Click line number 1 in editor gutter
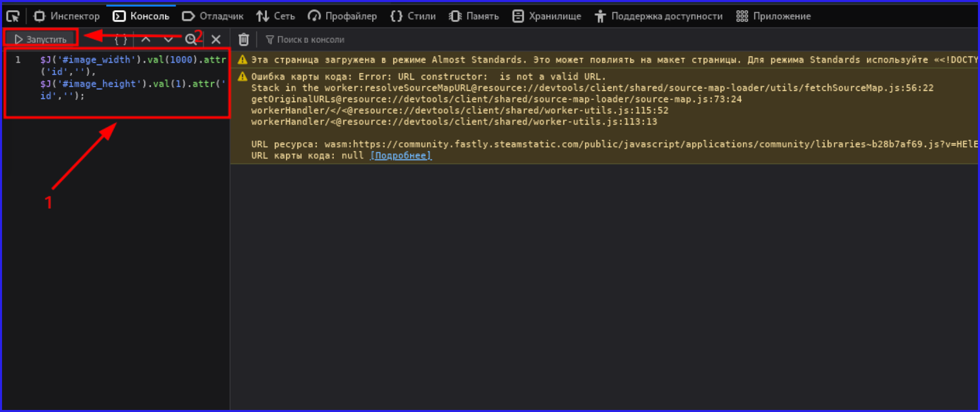This screenshot has width=980, height=412. [x=18, y=60]
